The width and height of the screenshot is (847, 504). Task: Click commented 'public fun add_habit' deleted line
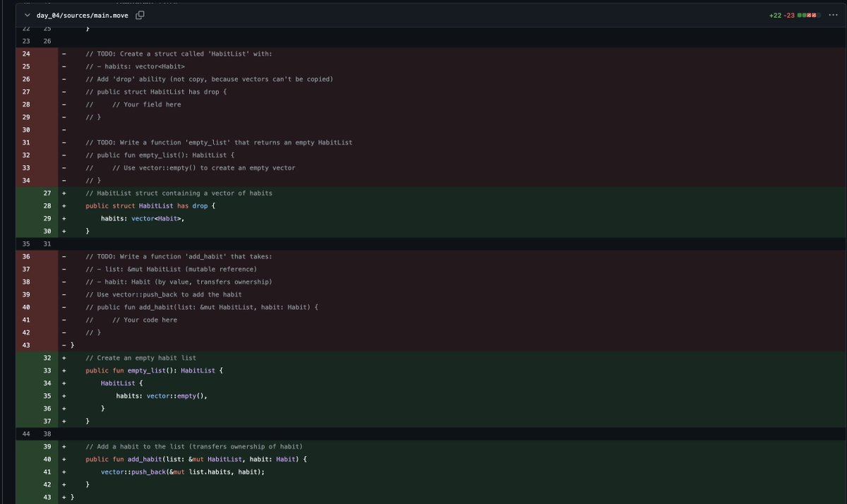coord(202,308)
